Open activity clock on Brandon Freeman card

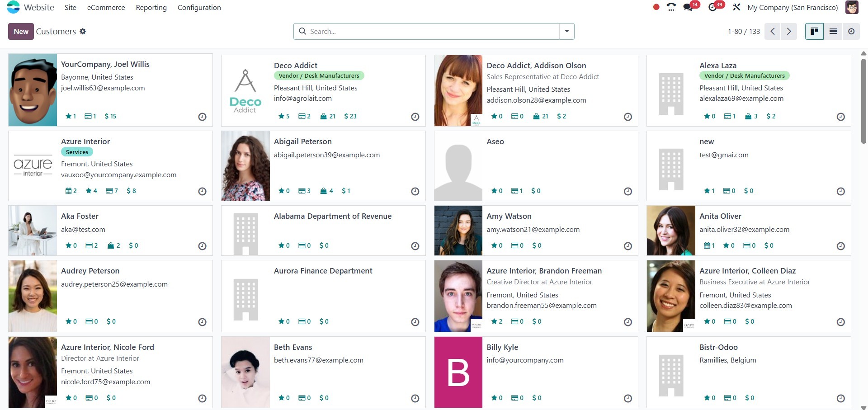tap(628, 322)
